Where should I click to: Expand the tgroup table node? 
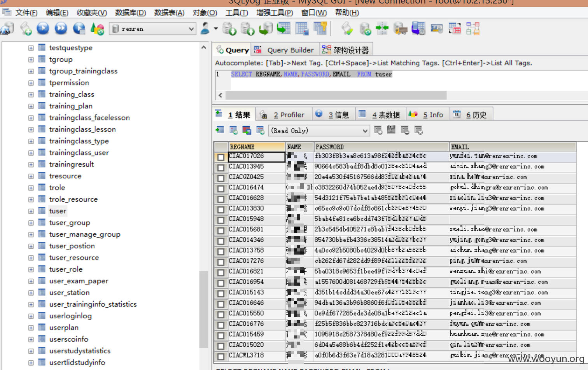click(31, 60)
